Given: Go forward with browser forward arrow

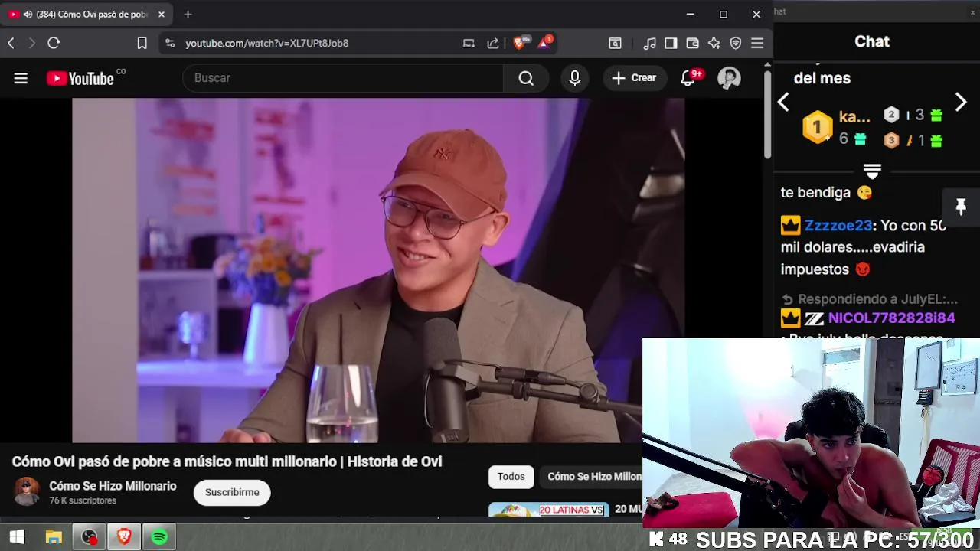Looking at the screenshot, I should (31, 43).
